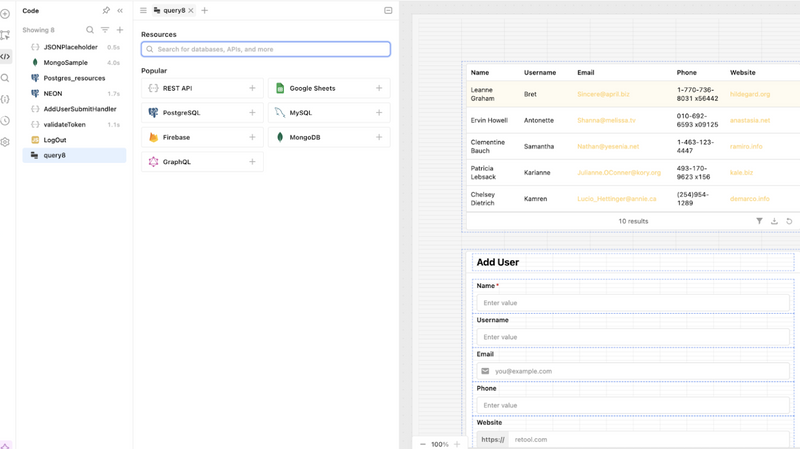This screenshot has width=800, height=449.
Task: Click the Name input in Add User
Action: coord(633,303)
